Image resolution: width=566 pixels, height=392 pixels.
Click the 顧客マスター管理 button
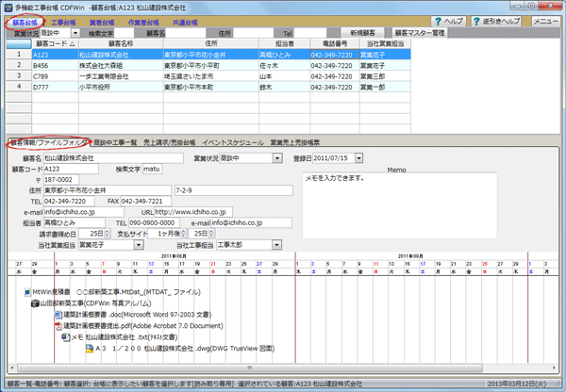click(x=421, y=32)
